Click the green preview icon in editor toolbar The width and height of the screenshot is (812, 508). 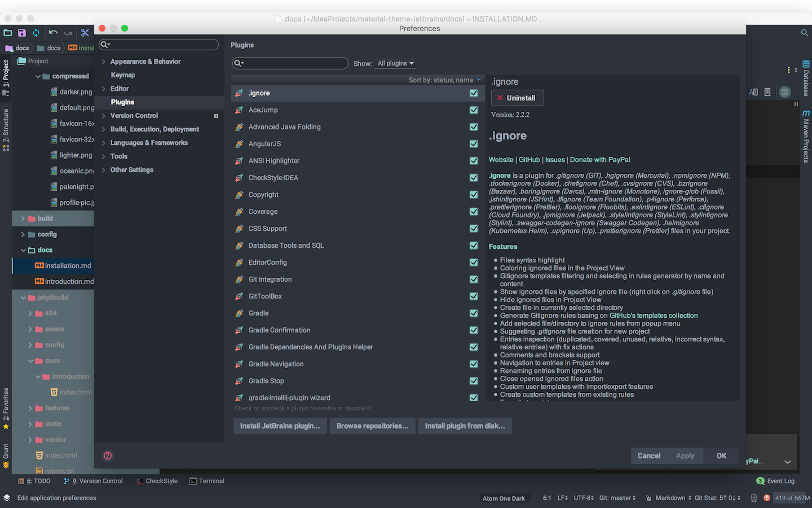(785, 92)
